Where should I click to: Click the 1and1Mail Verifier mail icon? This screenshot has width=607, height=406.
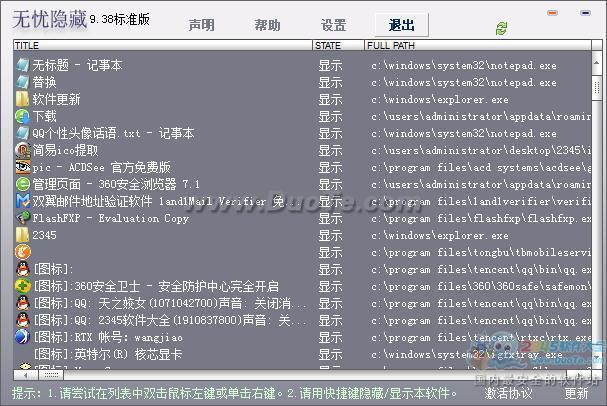pos(22,201)
